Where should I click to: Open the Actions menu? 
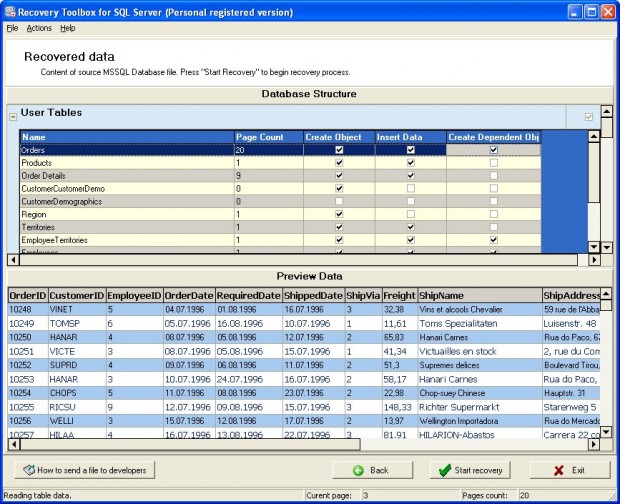[39, 28]
